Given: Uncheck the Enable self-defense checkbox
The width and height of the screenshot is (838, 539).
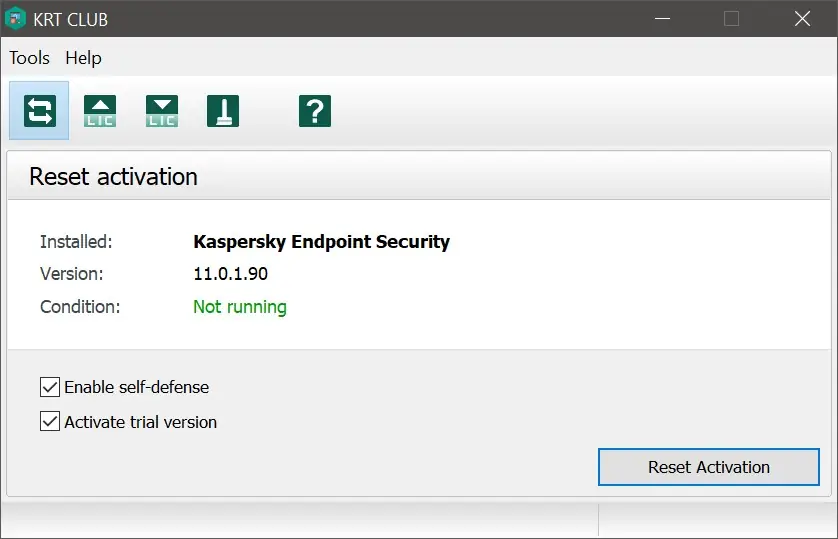Looking at the screenshot, I should tap(50, 387).
